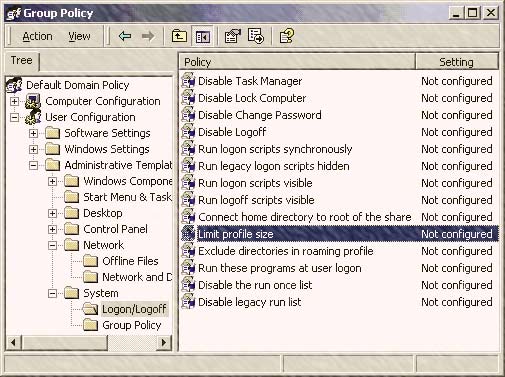505x377 pixels.
Task: Click icon beside Run logon scripts synchronously
Action: (188, 149)
